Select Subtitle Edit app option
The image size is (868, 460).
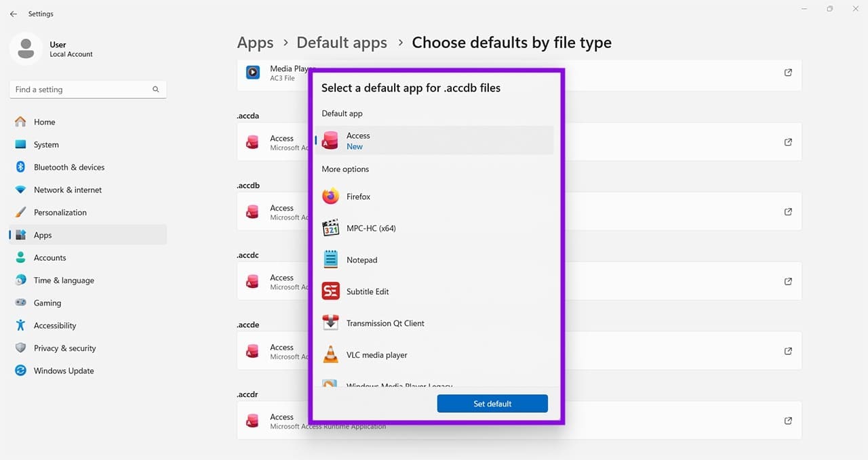(434, 291)
